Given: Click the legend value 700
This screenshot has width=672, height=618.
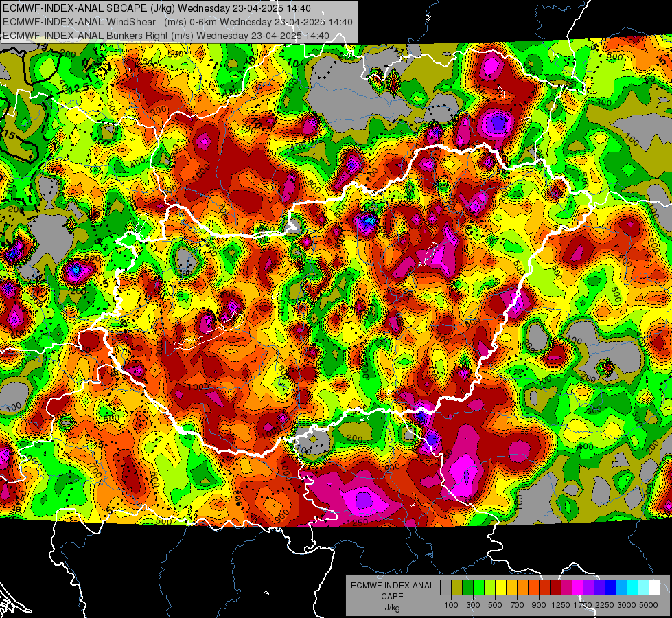Looking at the screenshot, I should (x=518, y=605).
